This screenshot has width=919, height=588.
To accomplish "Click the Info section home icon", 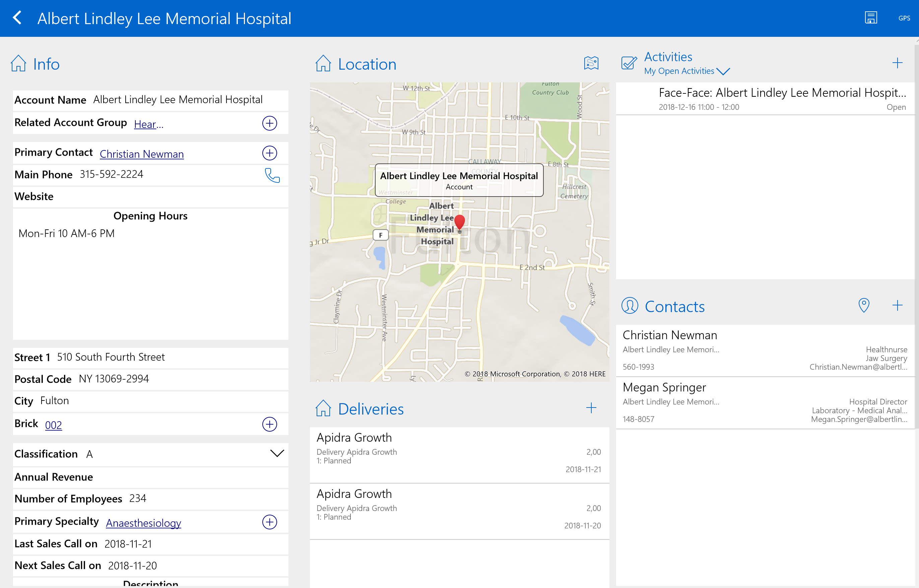I will [18, 64].
